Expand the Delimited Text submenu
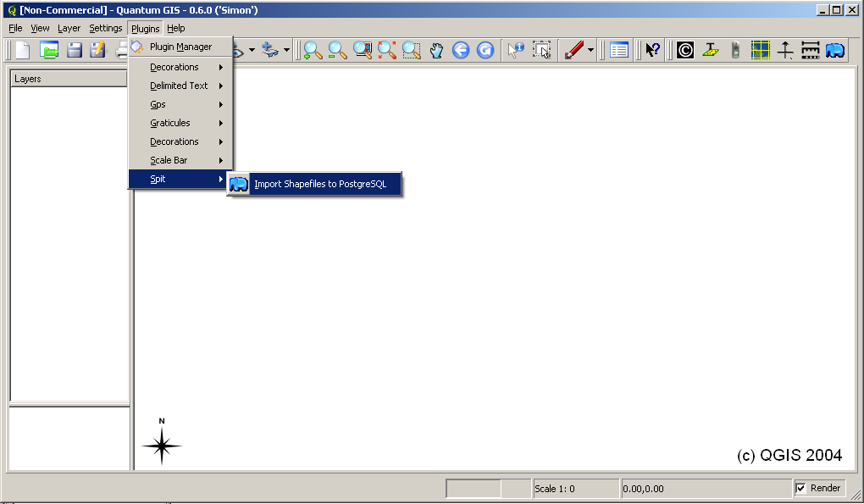Image resolution: width=864 pixels, height=504 pixels. coord(180,86)
